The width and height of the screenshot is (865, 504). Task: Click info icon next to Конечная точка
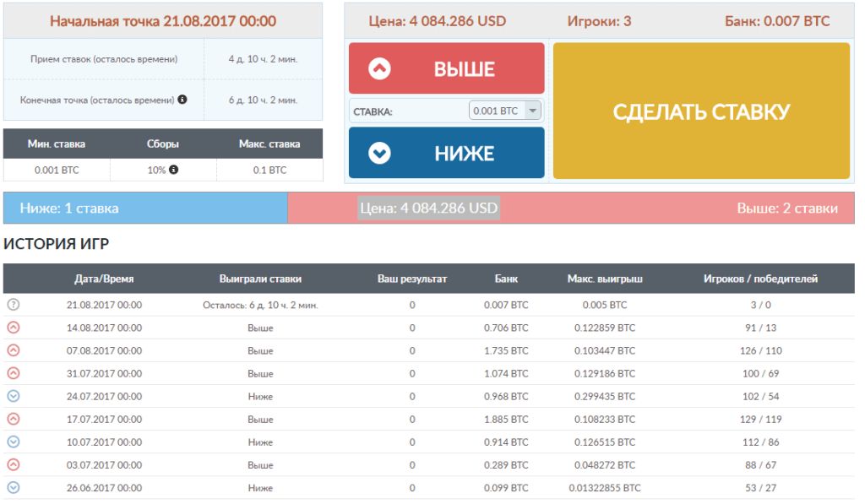[x=182, y=100]
